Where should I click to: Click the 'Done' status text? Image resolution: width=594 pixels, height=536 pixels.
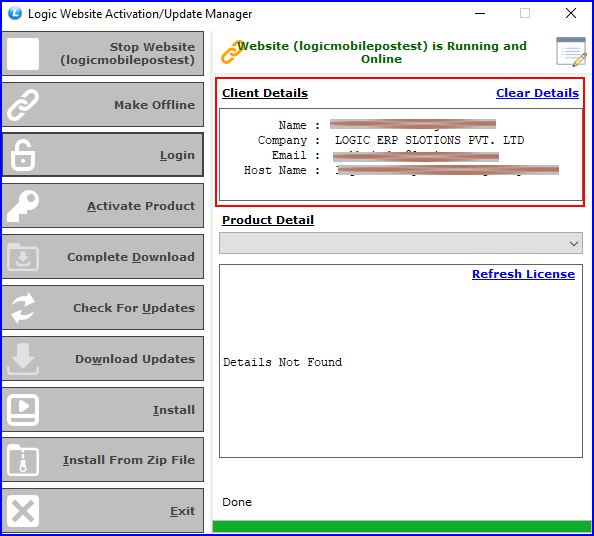click(x=237, y=502)
